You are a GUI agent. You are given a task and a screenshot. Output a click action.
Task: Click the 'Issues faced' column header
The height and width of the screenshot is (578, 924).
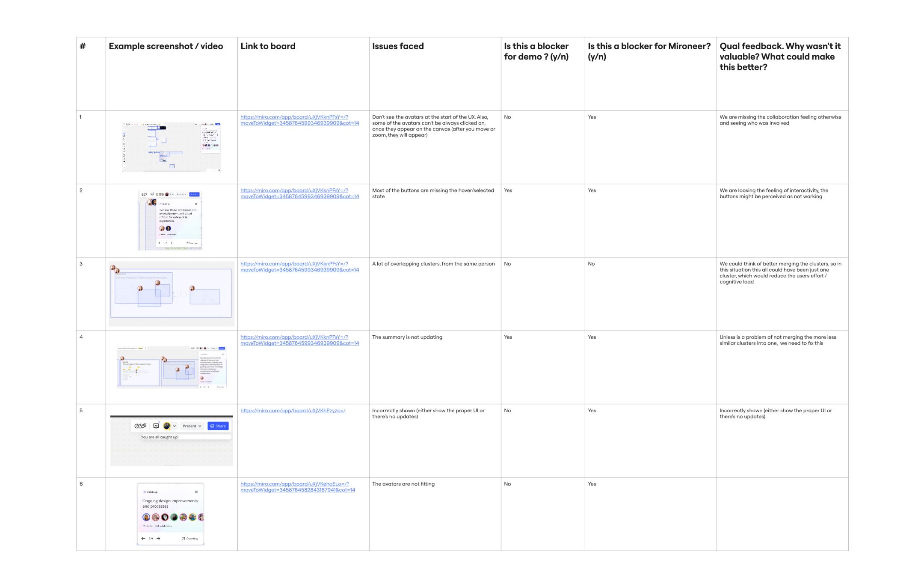pyautogui.click(x=398, y=46)
